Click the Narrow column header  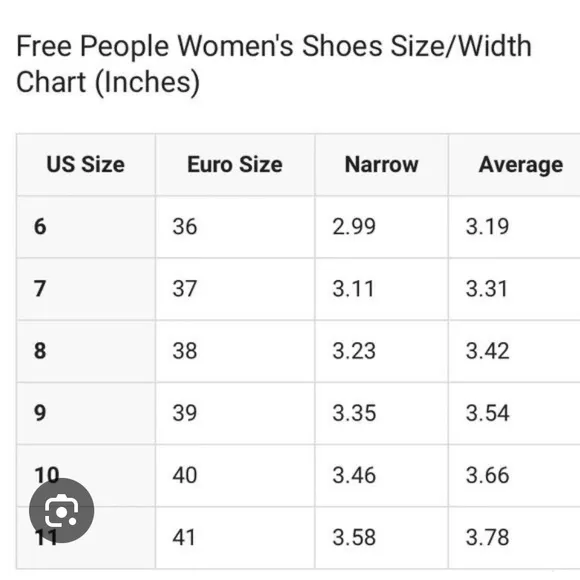(x=381, y=164)
